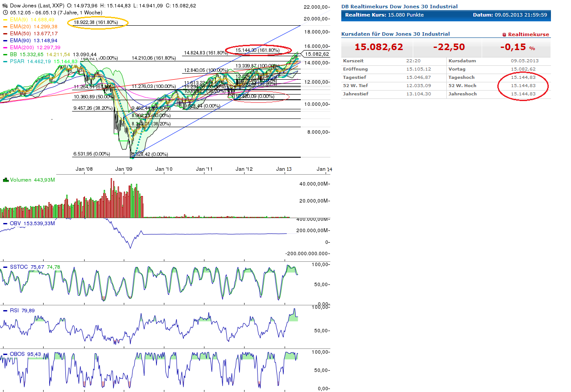Click the Fibonacci label 18.922,38 (161.80%)
The height and width of the screenshot is (392, 571).
(x=96, y=22)
